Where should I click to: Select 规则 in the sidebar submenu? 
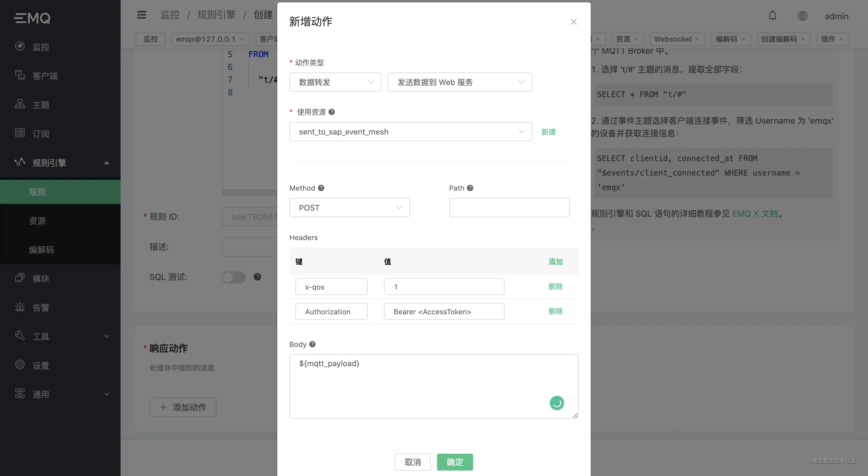click(60, 192)
